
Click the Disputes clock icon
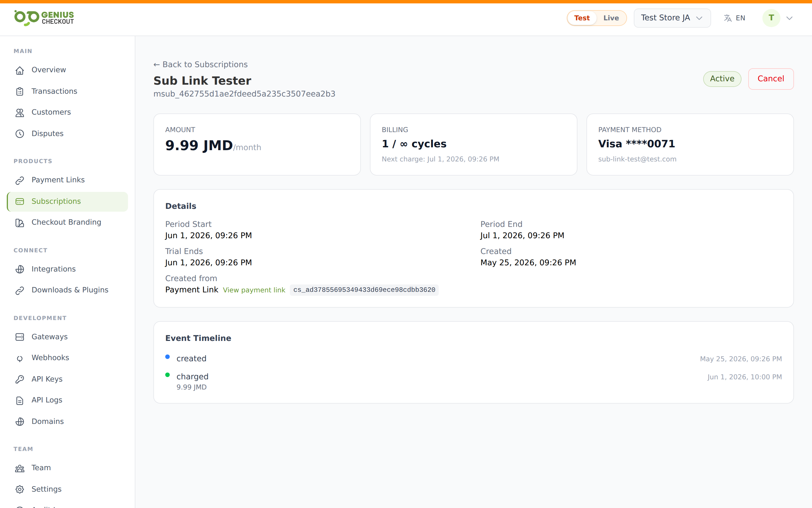coord(20,134)
